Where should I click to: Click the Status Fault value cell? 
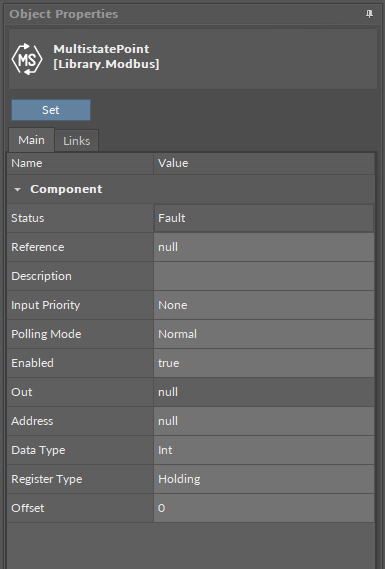tap(264, 218)
